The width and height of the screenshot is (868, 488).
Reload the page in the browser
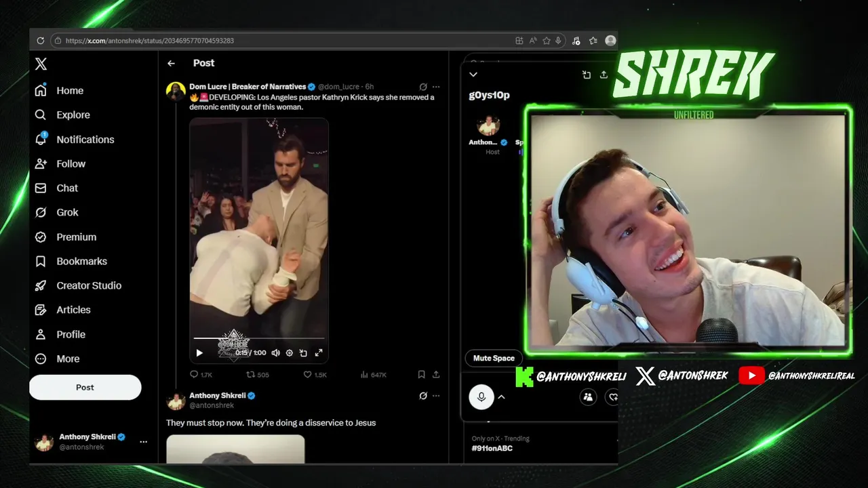(x=41, y=41)
